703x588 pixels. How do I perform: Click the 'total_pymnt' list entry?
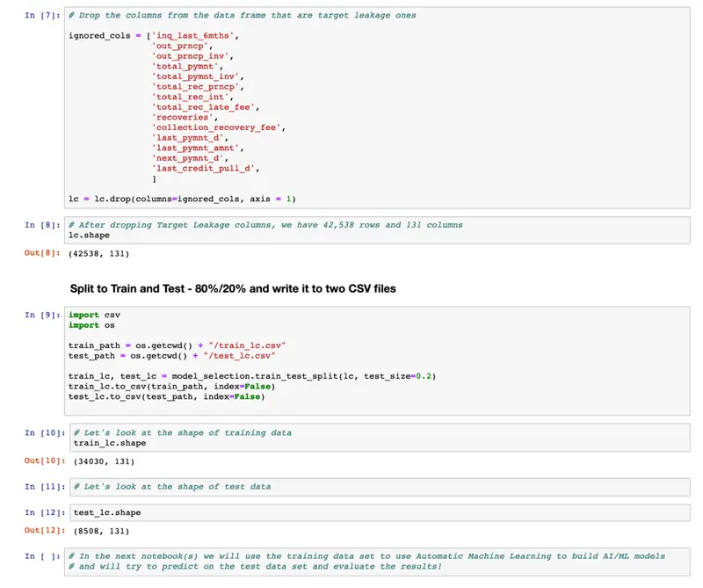[x=185, y=67]
